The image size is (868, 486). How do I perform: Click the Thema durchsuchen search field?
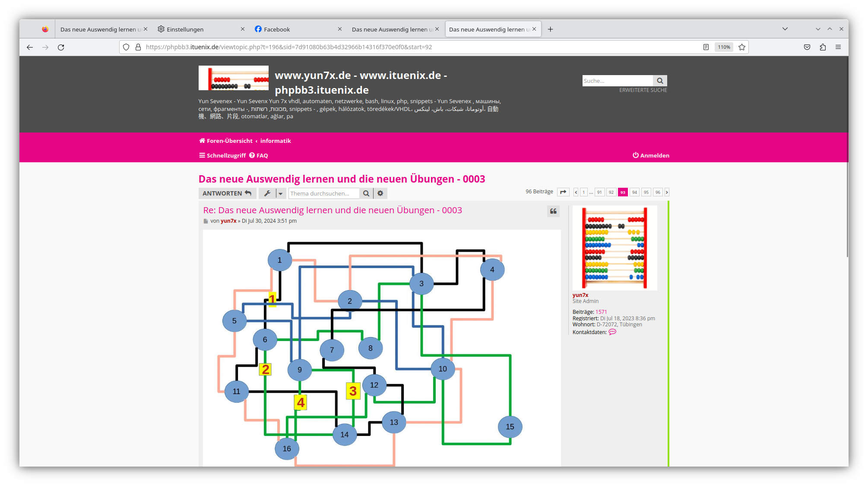click(323, 193)
